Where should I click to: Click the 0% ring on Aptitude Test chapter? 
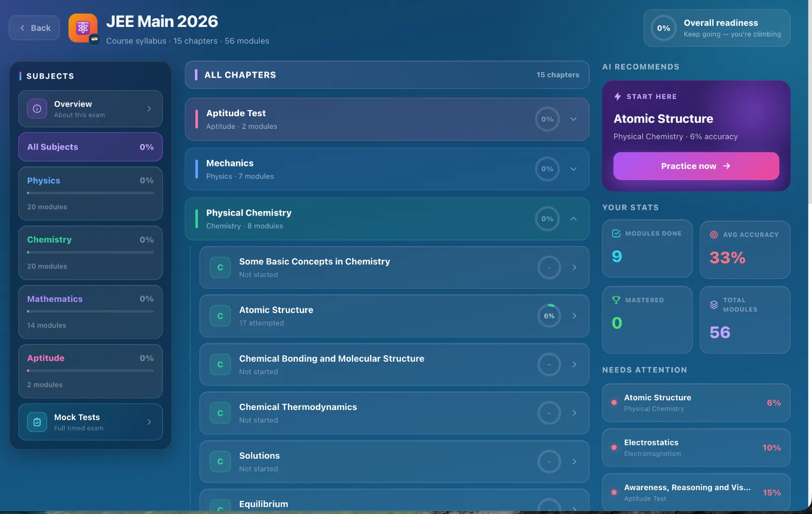coord(547,119)
